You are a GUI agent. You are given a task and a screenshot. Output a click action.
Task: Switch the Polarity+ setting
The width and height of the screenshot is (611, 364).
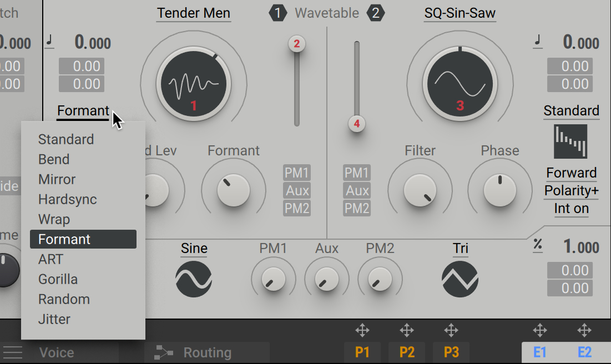(570, 191)
